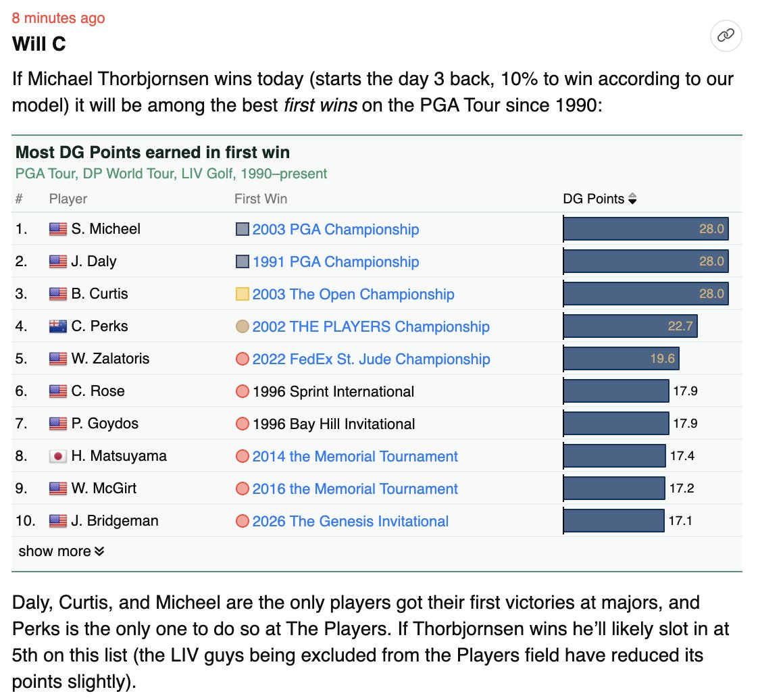Image resolution: width=758 pixels, height=700 pixels.
Task: Click US flag beside C. Rose
Action: [x=58, y=391]
